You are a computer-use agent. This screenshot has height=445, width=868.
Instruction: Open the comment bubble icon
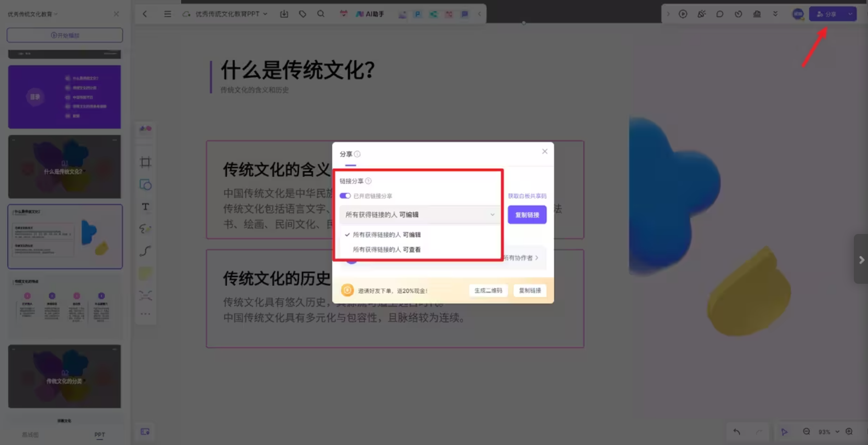tap(720, 14)
